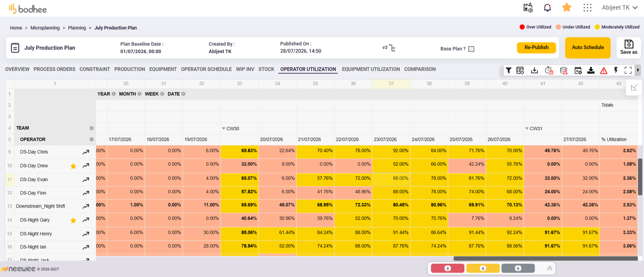The height and width of the screenshot is (277, 644).
Task: Go to Microplanning in the breadcrumb
Action: [x=45, y=28]
